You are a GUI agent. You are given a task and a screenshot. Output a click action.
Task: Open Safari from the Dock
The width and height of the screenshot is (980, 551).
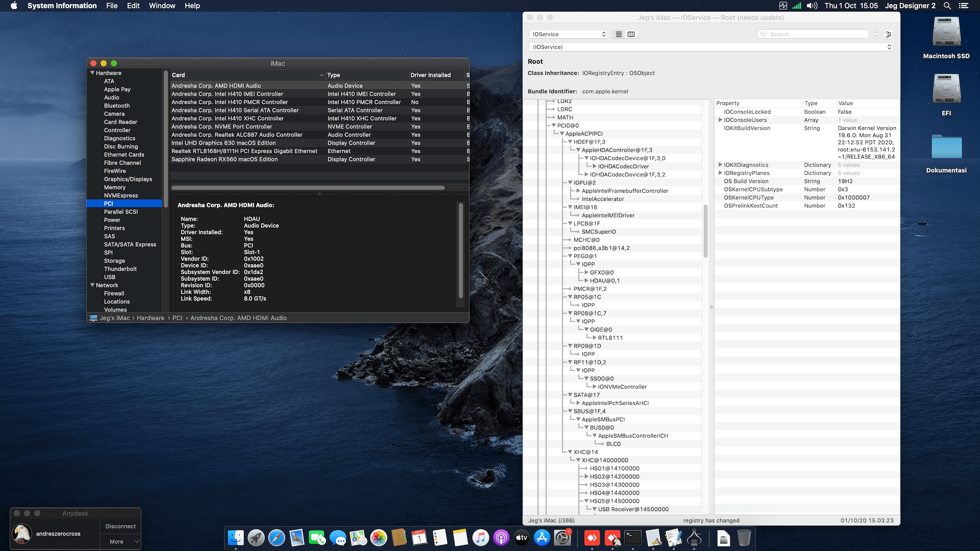(276, 538)
